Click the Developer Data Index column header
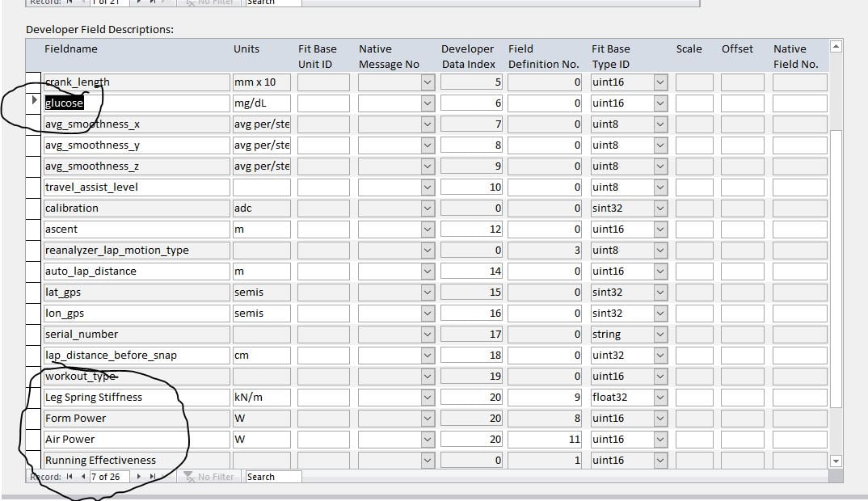 467,57
